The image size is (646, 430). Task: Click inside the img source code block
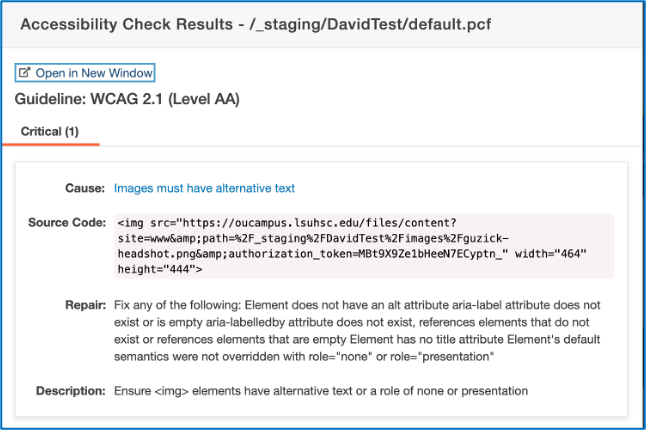[x=362, y=245]
